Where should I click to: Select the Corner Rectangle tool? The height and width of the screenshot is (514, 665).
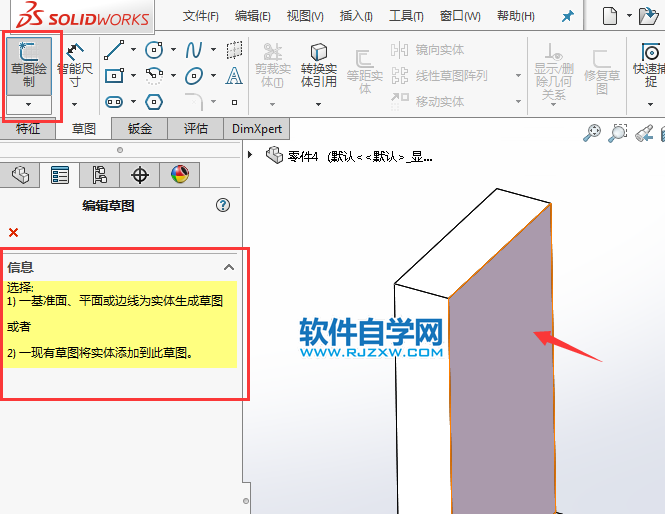114,76
